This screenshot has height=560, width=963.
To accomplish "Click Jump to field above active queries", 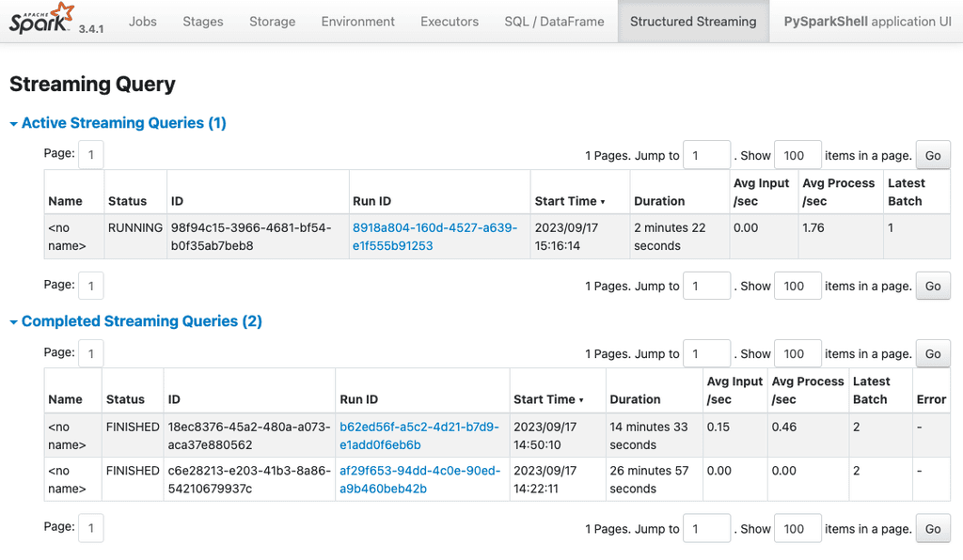I will pos(706,154).
